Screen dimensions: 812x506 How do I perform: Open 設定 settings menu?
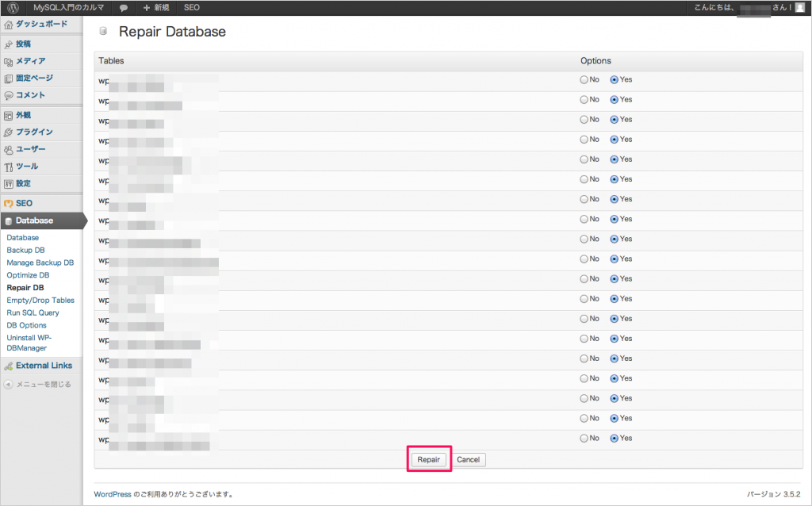(23, 183)
